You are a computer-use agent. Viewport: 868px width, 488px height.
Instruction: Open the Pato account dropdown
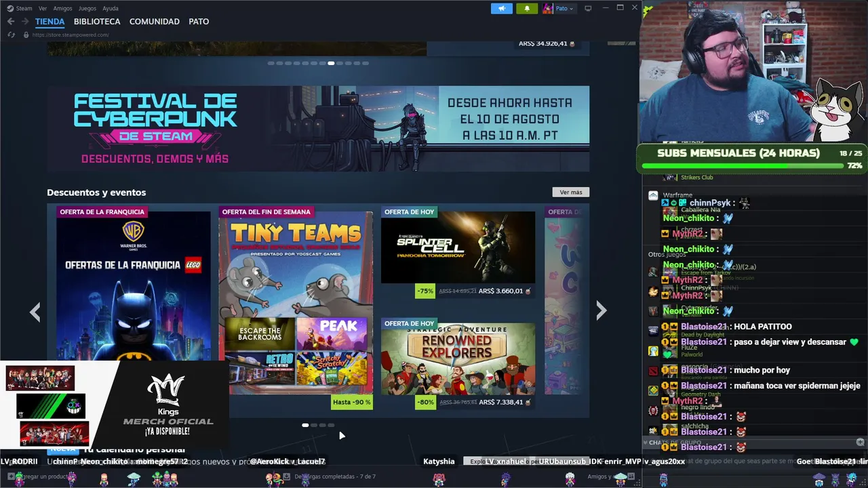tap(564, 8)
